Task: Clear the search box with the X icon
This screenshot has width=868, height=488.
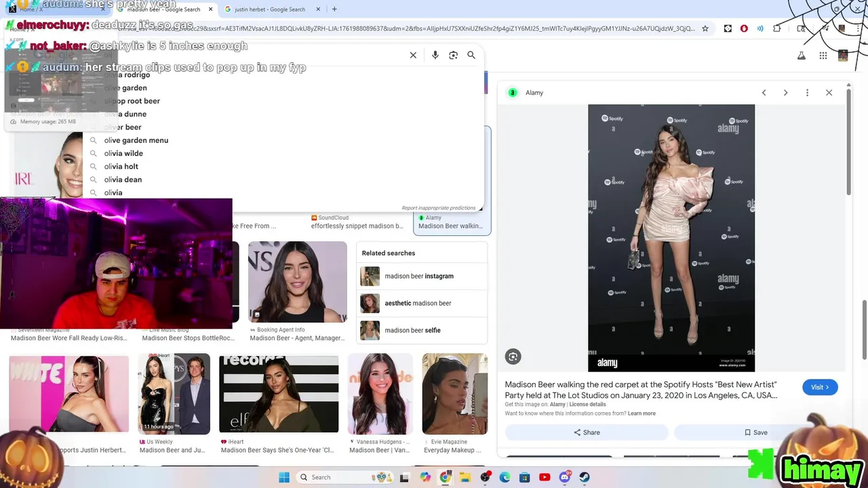Action: point(413,56)
